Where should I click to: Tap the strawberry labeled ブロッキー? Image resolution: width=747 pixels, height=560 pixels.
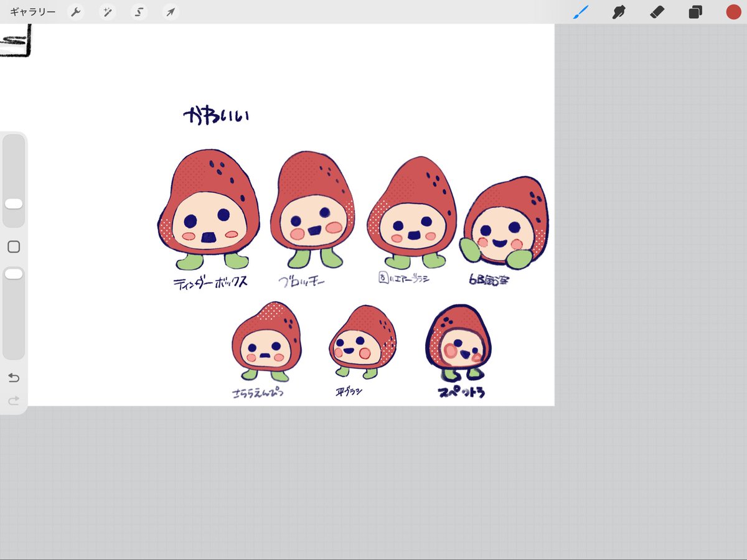pyautogui.click(x=312, y=208)
